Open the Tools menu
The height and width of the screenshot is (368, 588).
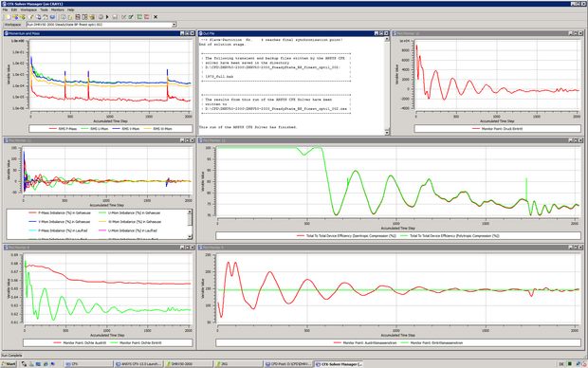tap(44, 9)
